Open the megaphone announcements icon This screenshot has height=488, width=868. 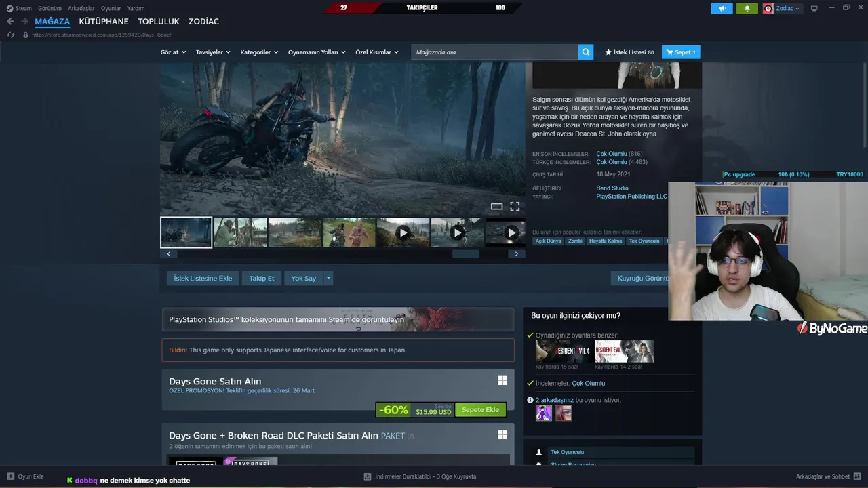click(722, 8)
